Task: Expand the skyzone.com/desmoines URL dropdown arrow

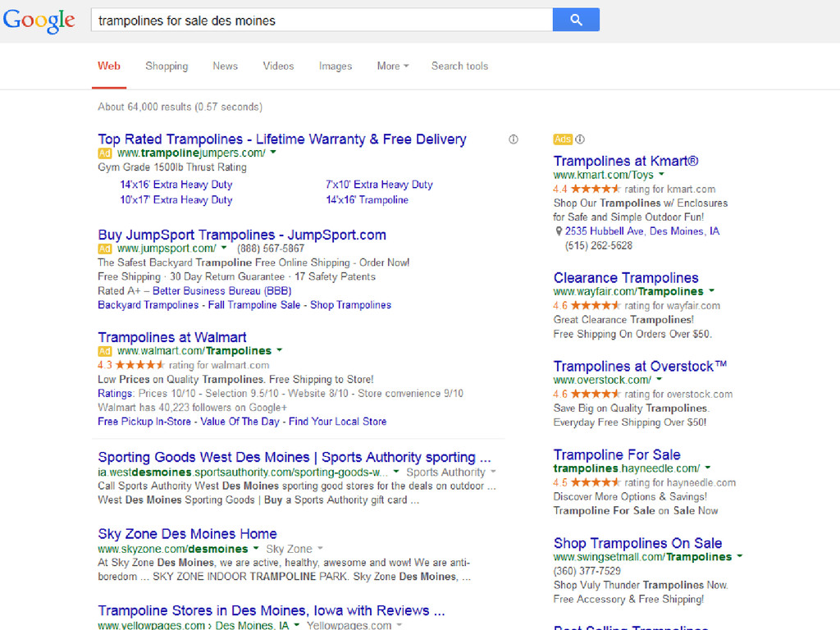Action: pyautogui.click(x=256, y=549)
